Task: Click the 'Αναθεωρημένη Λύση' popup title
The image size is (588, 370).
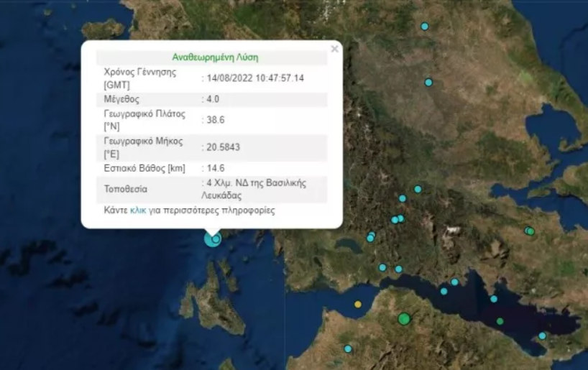Action: 215,57
